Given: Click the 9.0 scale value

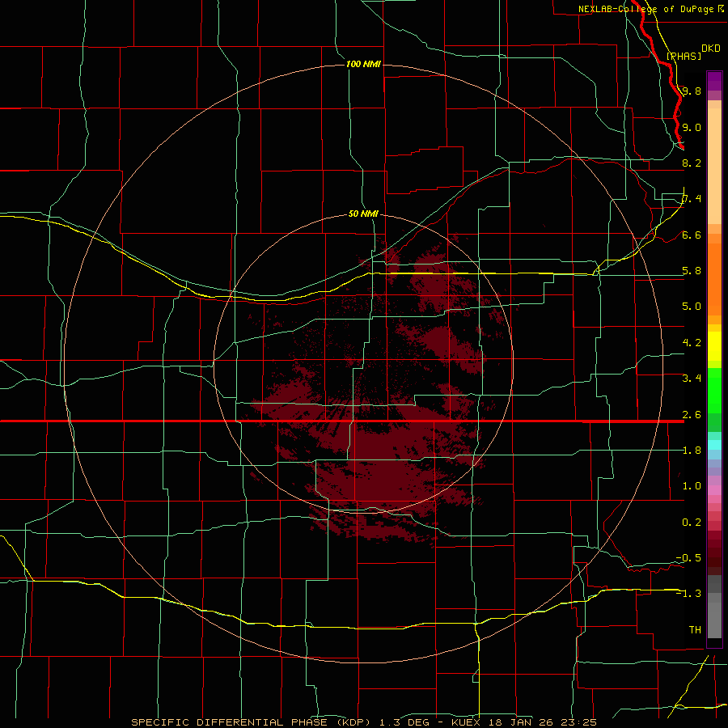Looking at the screenshot, I should [692, 127].
